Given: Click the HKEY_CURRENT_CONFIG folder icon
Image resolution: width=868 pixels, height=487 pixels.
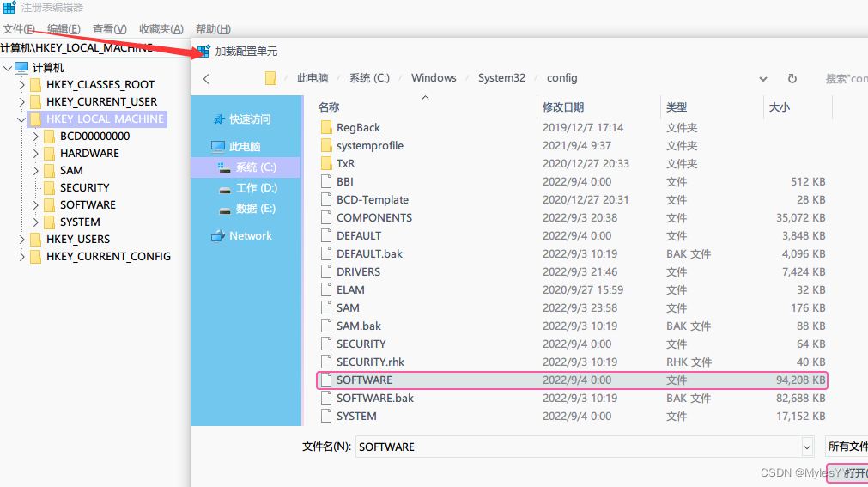Looking at the screenshot, I should coord(35,257).
